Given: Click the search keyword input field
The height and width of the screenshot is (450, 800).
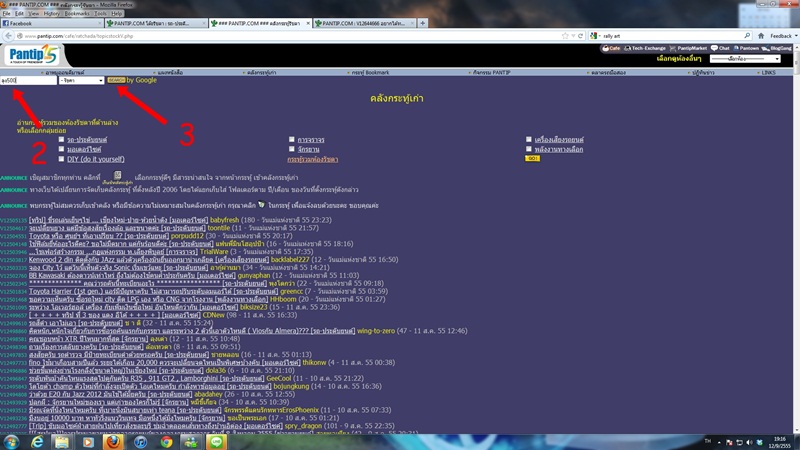Looking at the screenshot, I should [x=29, y=81].
